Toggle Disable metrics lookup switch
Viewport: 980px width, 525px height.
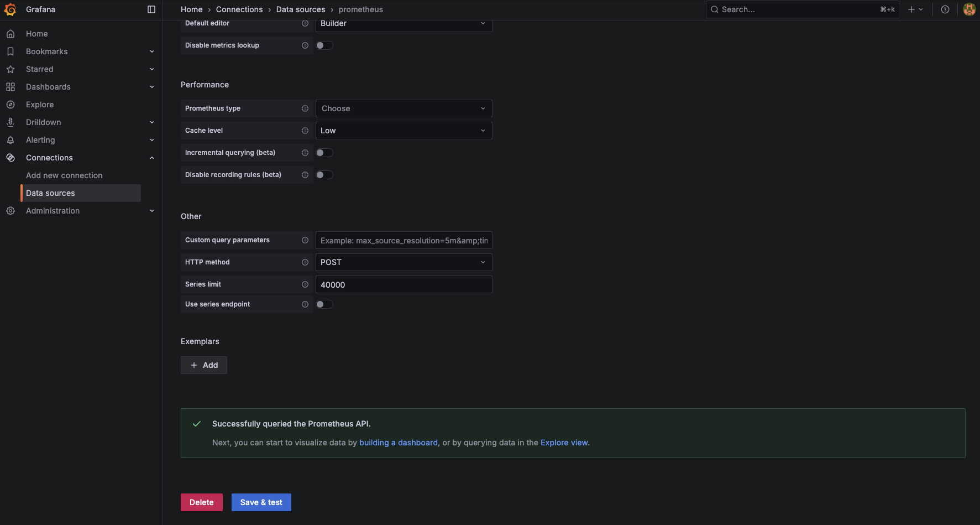324,45
